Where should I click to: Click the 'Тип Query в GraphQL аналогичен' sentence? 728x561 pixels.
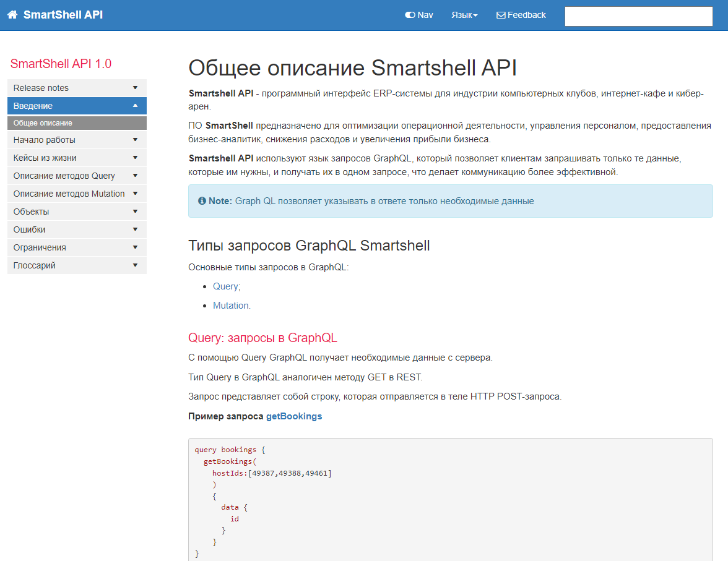[306, 377]
